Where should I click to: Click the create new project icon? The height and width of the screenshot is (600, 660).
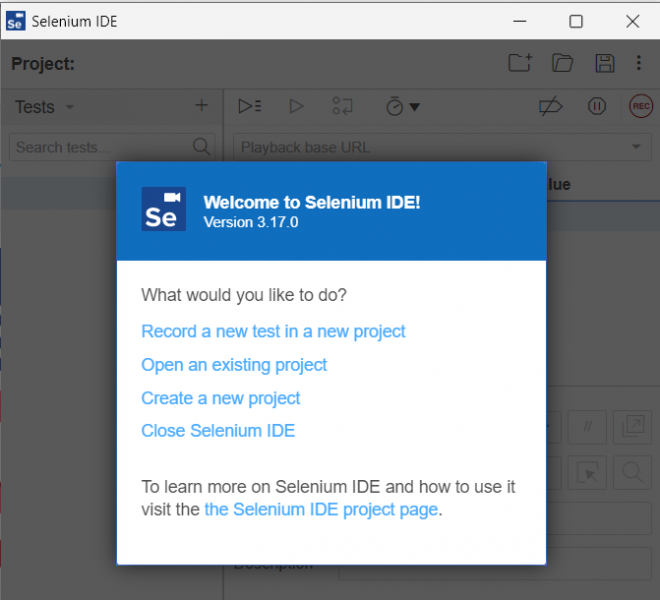[x=520, y=63]
